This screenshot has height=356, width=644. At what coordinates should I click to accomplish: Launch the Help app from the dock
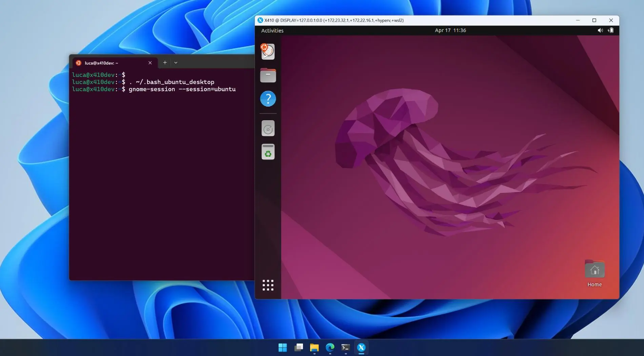[268, 99]
